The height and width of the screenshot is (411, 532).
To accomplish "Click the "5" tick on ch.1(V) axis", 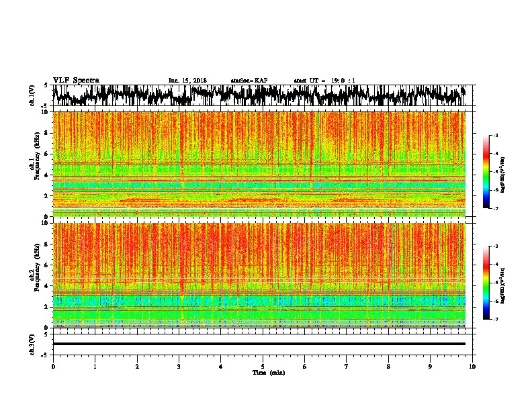I will tap(46, 85).
